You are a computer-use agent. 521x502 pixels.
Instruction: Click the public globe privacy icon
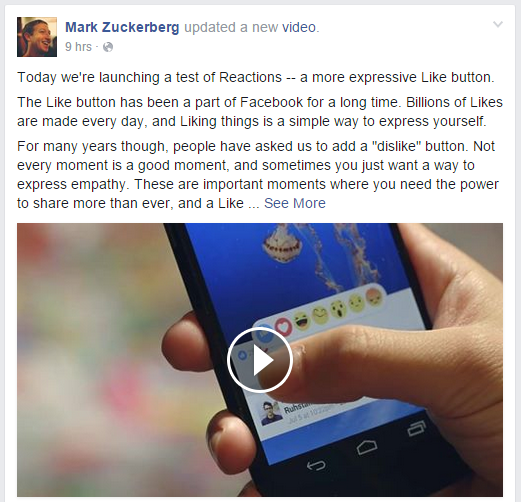click(108, 47)
